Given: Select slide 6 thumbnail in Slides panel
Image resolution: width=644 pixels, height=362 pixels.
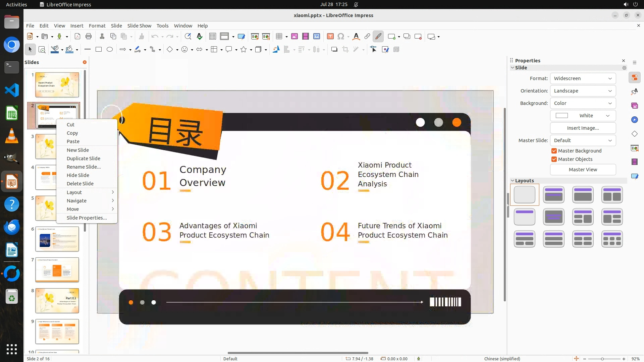Looking at the screenshot, I should pyautogui.click(x=57, y=239).
